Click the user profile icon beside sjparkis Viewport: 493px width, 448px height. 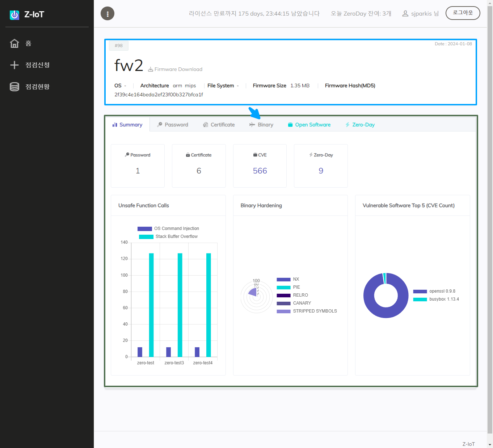coord(405,14)
